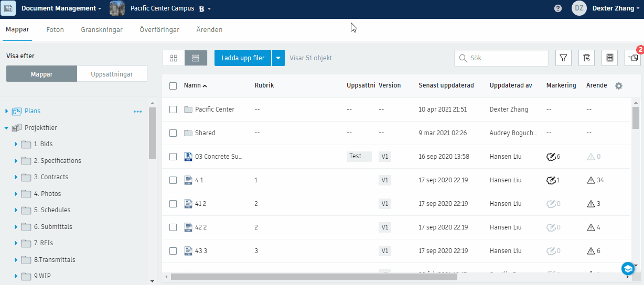Image resolution: width=644 pixels, height=285 pixels.
Task: Click V1 version badge of 4 1
Action: click(385, 180)
